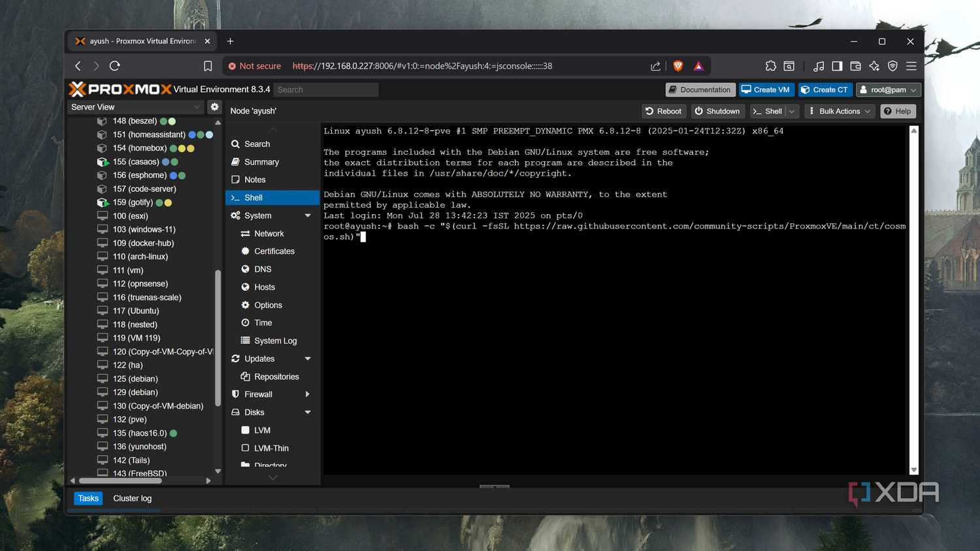
Task: Open Brave Shields lion icon
Action: 678,66
